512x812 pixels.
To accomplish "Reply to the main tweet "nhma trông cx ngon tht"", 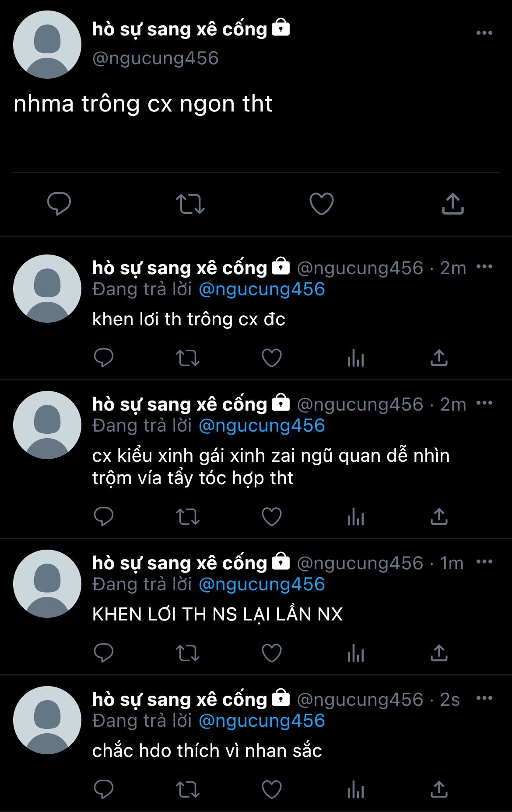I will 59,204.
